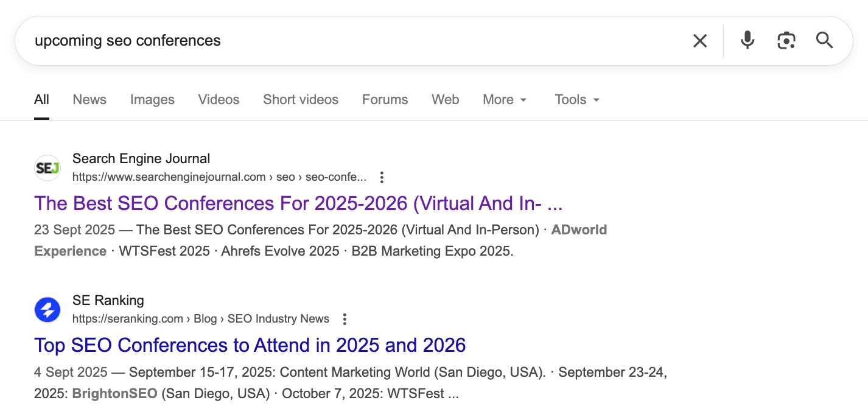Open three-dot menu for SE Ranking result
The height and width of the screenshot is (420, 868).
pos(345,319)
